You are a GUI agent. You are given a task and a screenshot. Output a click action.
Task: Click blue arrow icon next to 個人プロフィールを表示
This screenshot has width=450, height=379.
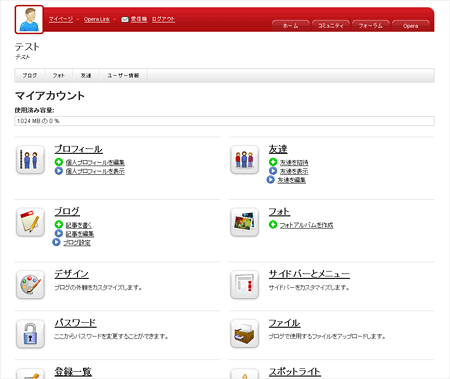(59, 171)
